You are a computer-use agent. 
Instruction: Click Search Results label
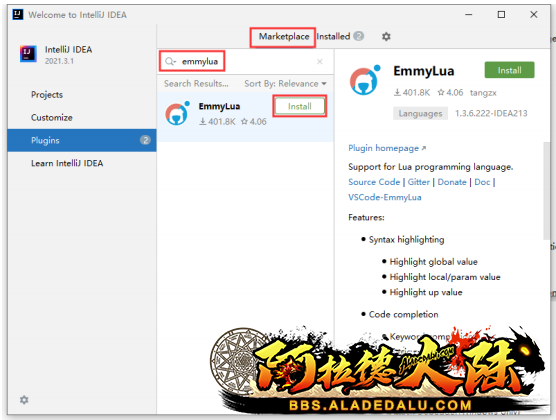196,84
